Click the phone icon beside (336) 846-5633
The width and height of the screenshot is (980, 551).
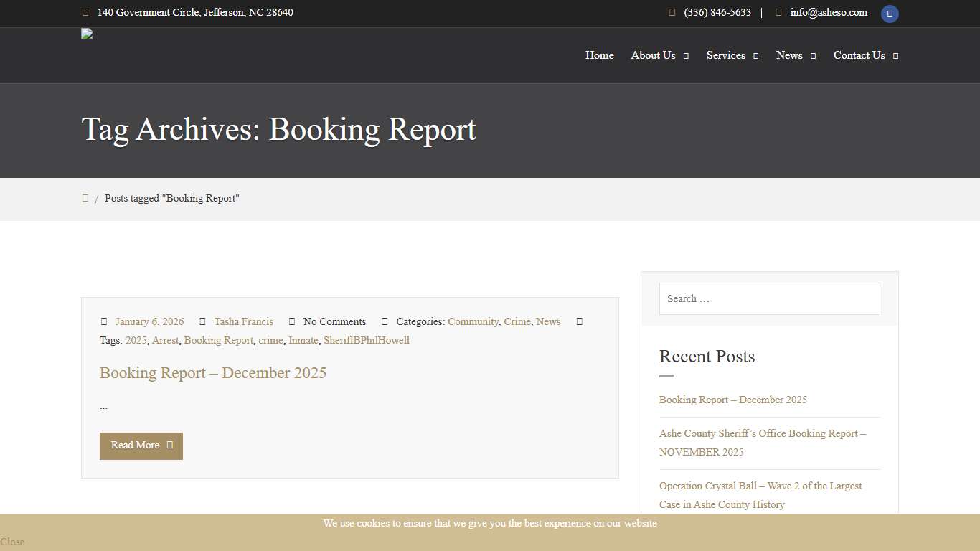click(672, 12)
